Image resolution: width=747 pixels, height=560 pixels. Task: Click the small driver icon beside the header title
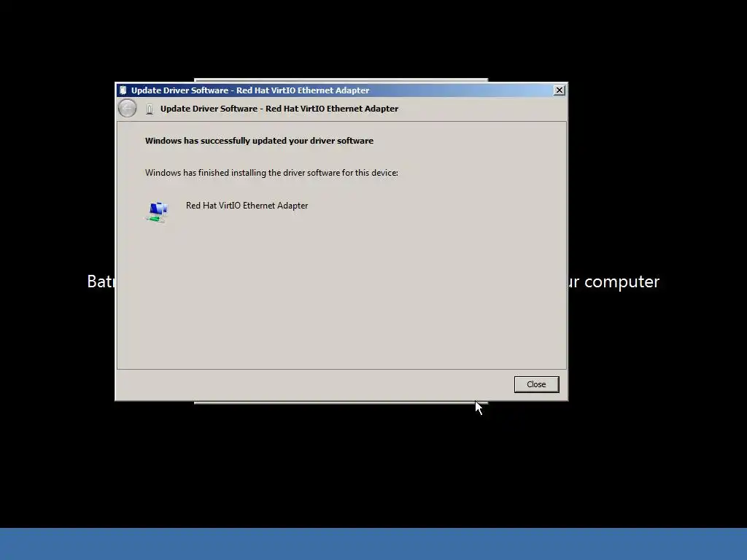[150, 109]
